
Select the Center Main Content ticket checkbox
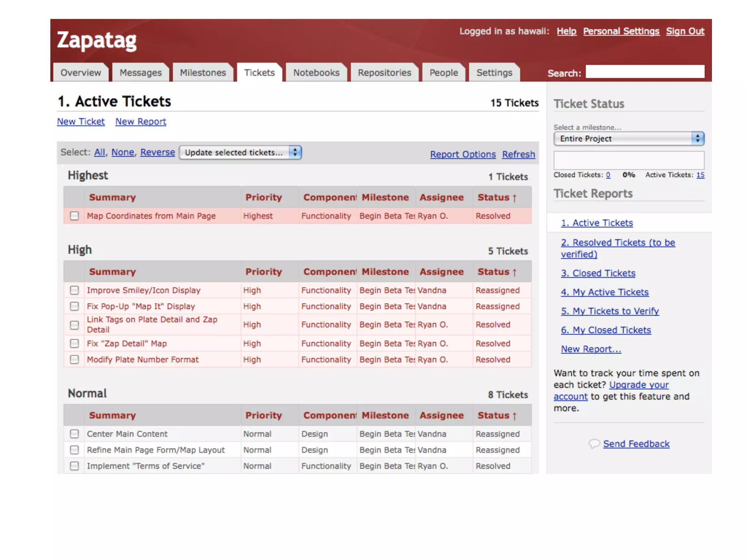pos(74,434)
